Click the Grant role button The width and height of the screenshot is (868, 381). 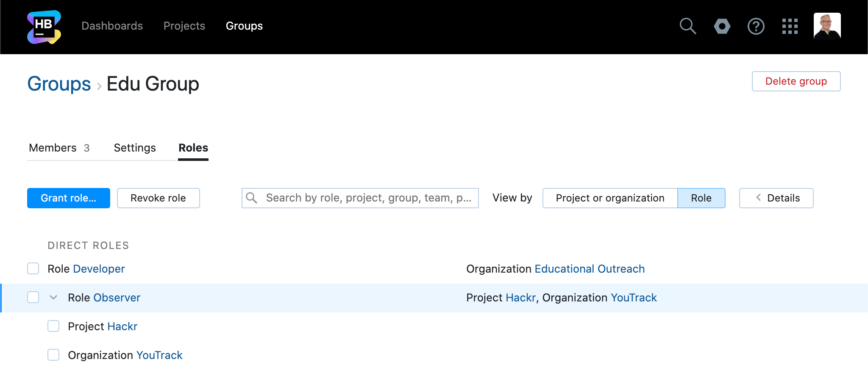pos(69,198)
